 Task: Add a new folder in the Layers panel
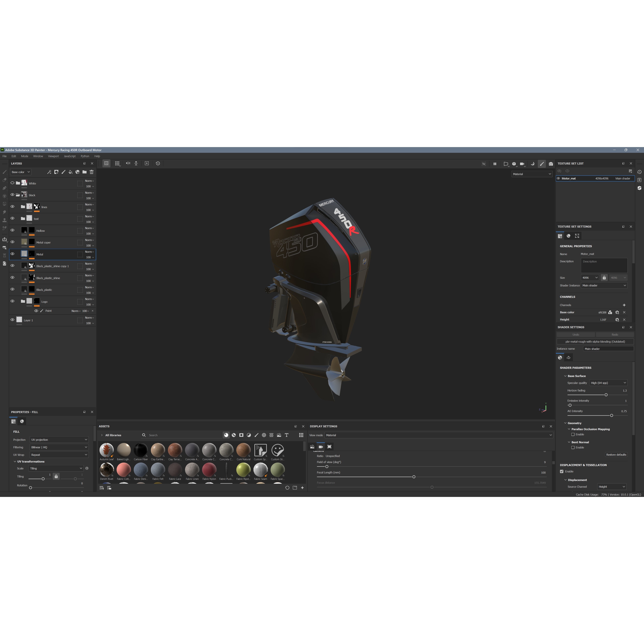pos(84,172)
